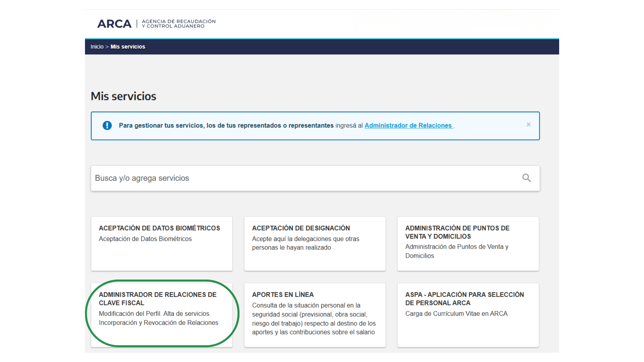644x362 pixels.
Task: Click the Mis servicios page heading
Action: pyautogui.click(x=123, y=96)
